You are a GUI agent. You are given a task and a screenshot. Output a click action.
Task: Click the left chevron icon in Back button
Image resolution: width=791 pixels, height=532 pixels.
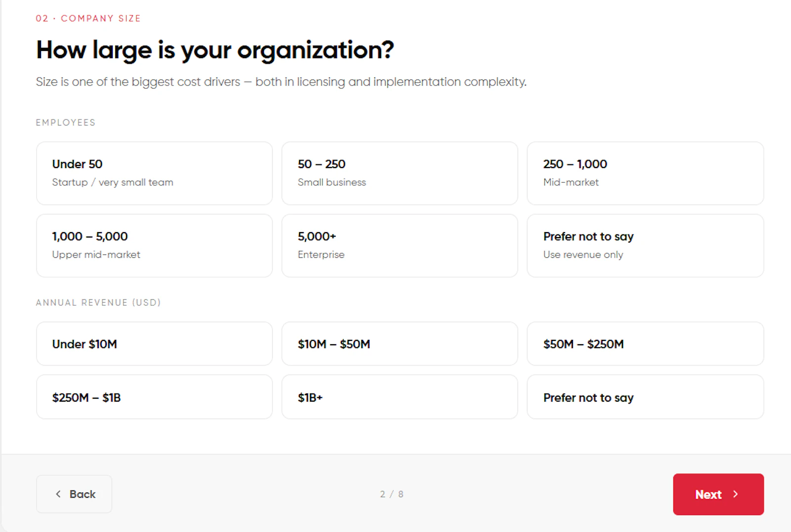pos(58,494)
